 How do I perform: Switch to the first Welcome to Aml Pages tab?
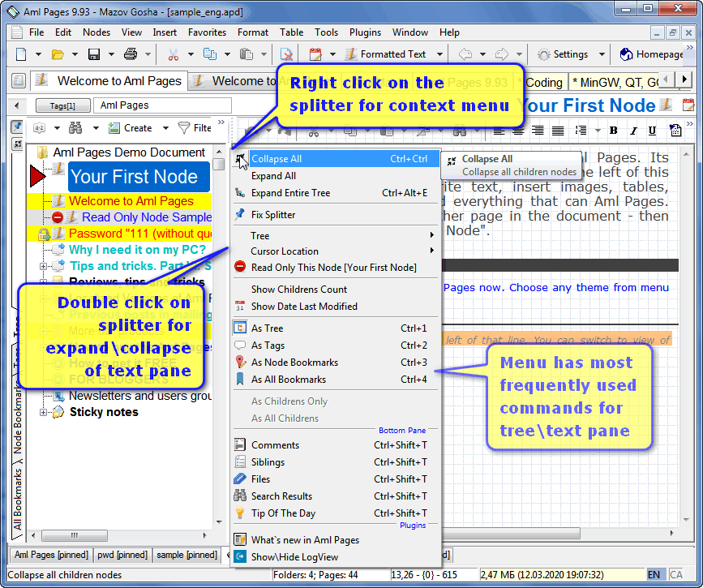(109, 81)
